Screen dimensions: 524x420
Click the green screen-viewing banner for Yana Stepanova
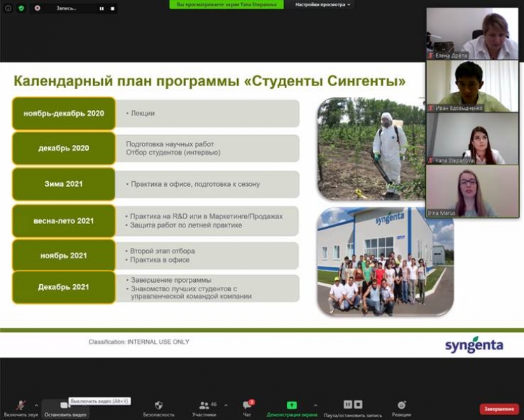(x=227, y=5)
